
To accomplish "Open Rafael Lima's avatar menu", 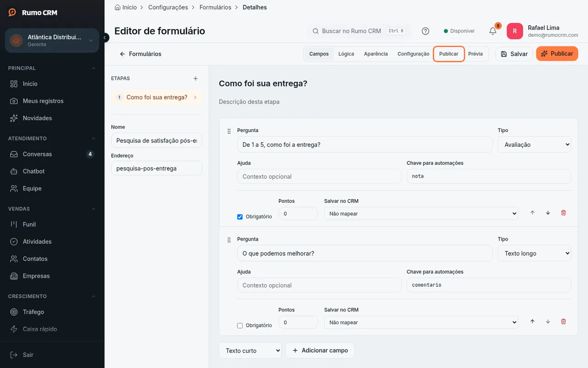I will [x=514, y=31].
